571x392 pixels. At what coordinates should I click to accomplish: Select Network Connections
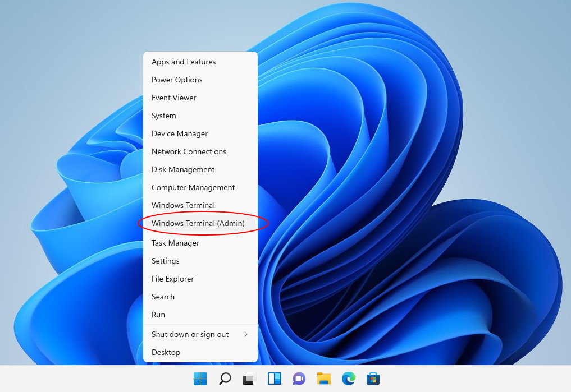[x=189, y=151]
